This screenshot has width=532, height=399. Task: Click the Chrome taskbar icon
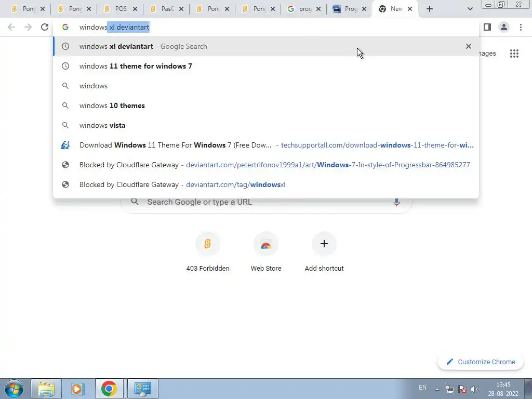pyautogui.click(x=109, y=389)
